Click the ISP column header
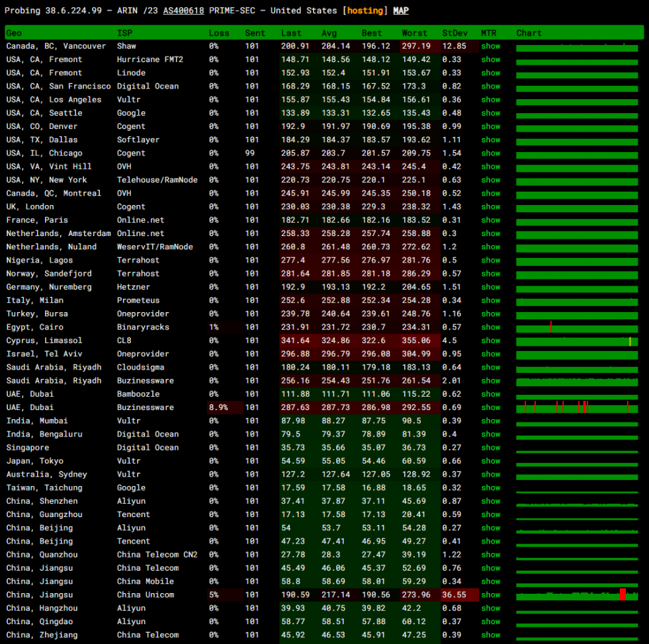Viewport: 649px width, 644px height. (124, 33)
